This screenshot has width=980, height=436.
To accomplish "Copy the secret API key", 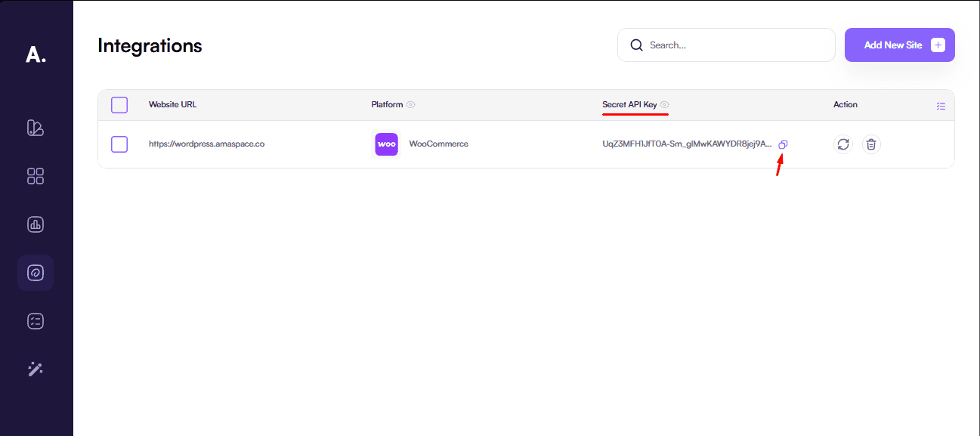I will coord(783,144).
